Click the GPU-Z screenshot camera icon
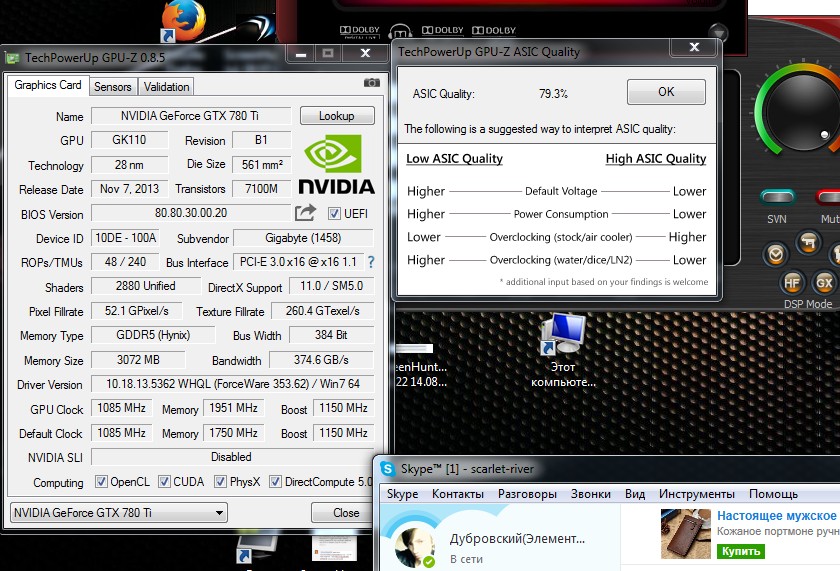 (x=371, y=83)
